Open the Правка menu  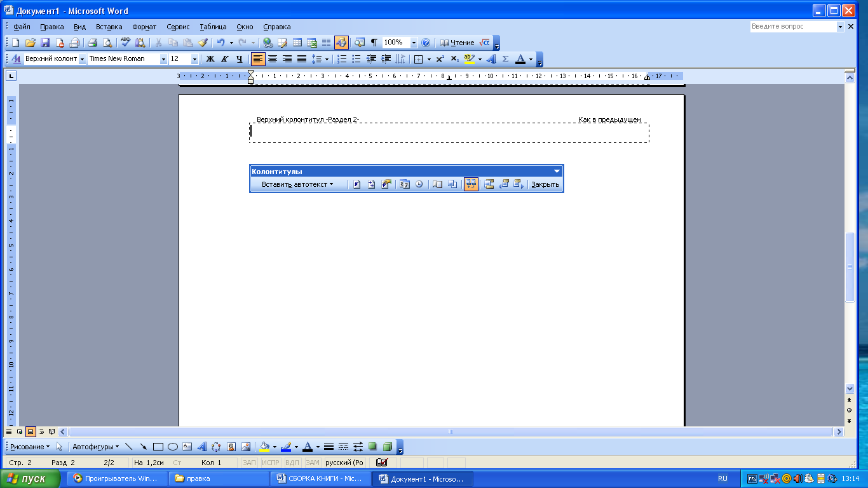[x=52, y=27]
